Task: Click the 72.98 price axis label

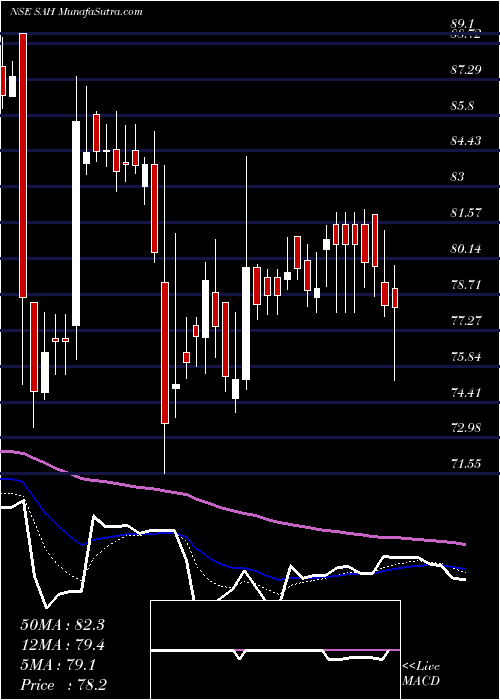Action: click(466, 428)
